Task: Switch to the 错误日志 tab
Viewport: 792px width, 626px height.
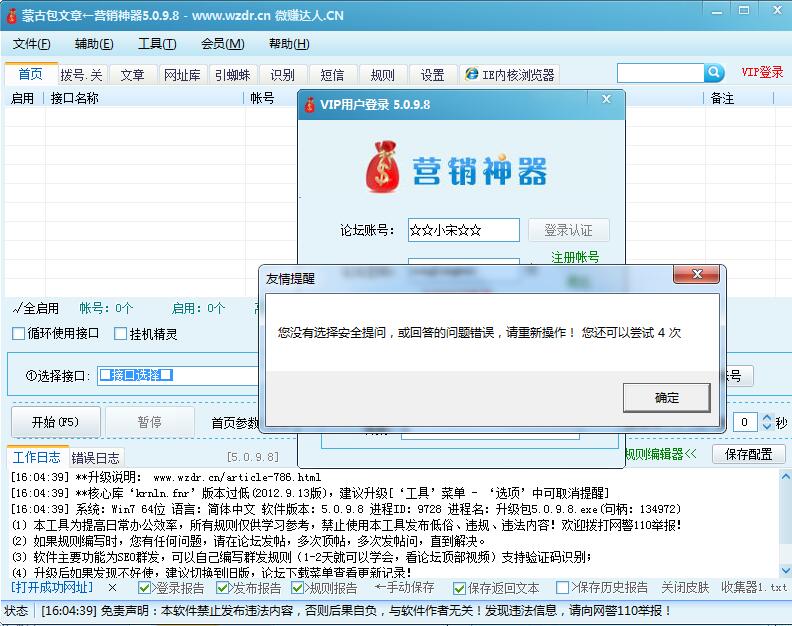Action: coord(95,458)
